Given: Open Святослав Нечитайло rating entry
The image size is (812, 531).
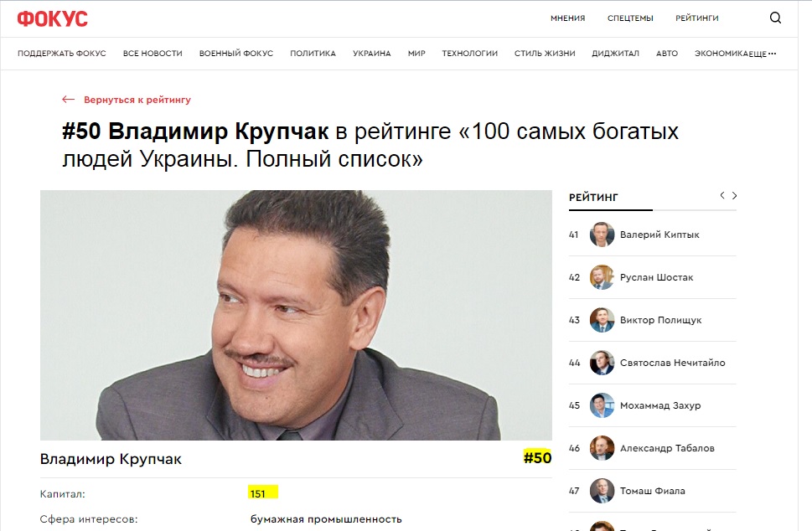Looking at the screenshot, I should pyautogui.click(x=672, y=363).
